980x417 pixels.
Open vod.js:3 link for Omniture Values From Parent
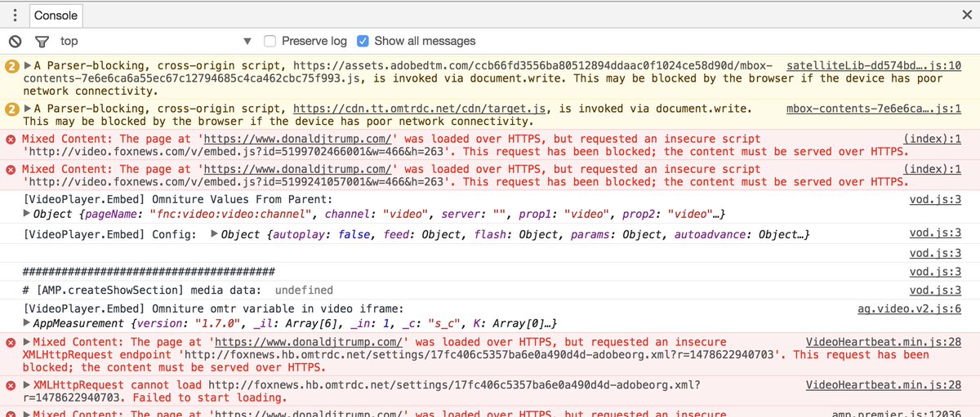coord(935,200)
